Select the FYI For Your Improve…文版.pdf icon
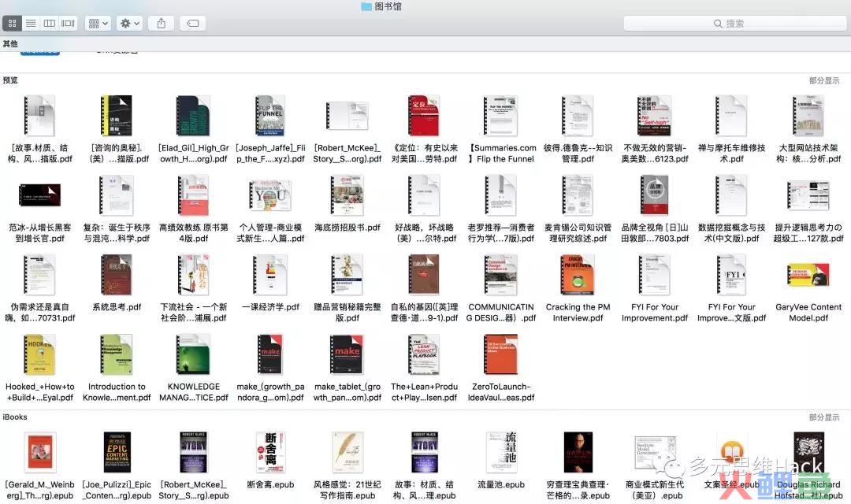Screen dimensions: 851x504 [731, 275]
